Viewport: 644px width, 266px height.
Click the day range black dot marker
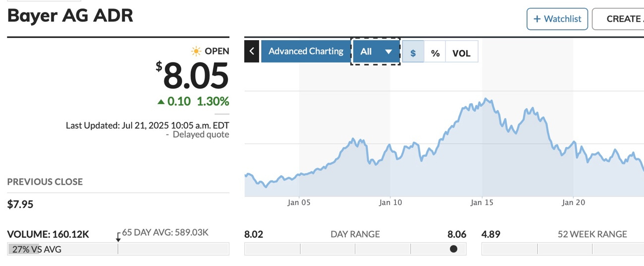click(453, 249)
